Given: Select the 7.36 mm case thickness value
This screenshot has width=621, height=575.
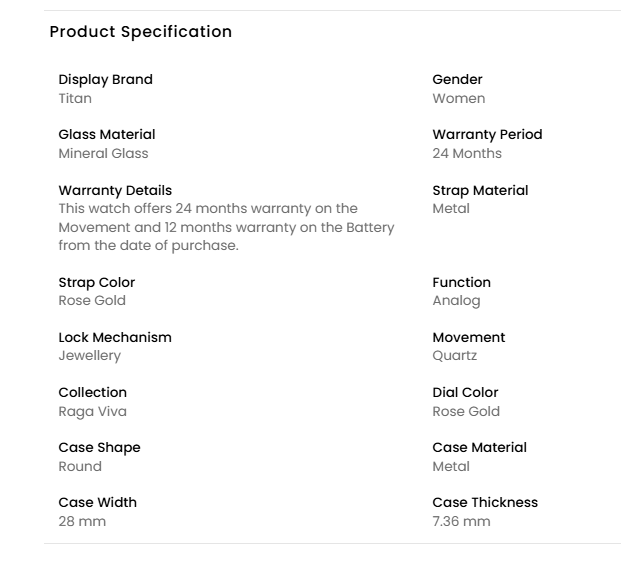Looking at the screenshot, I should point(461,521).
